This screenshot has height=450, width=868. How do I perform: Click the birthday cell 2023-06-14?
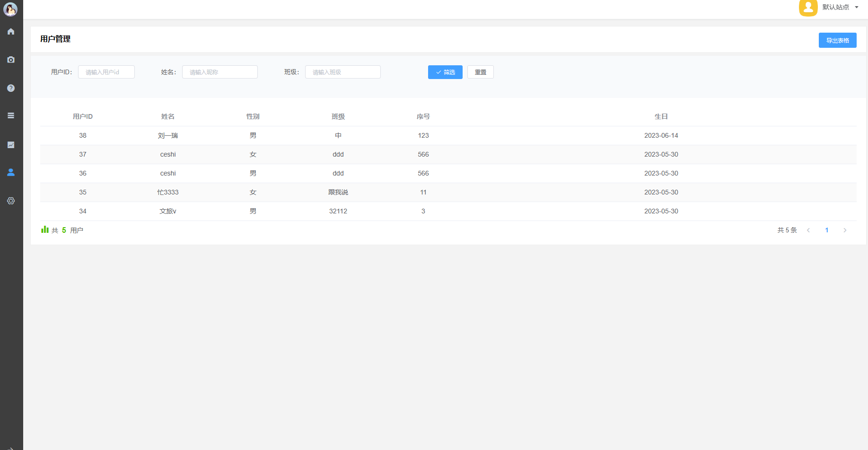pos(661,135)
